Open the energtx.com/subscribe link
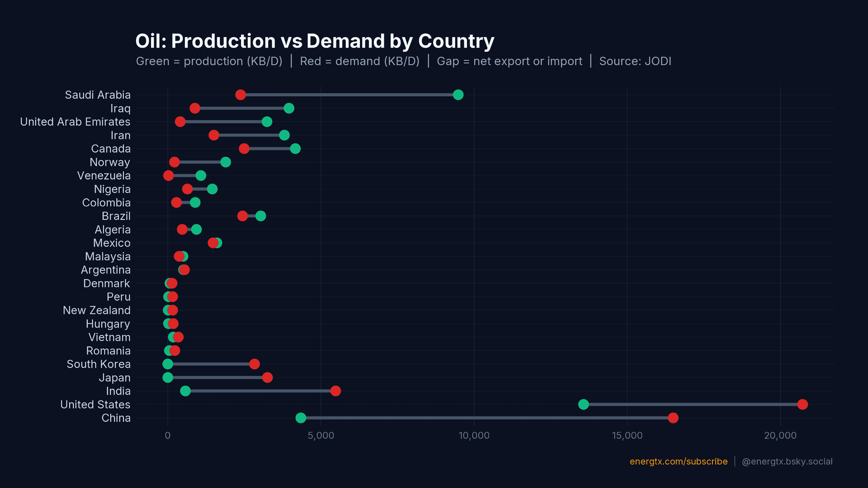868x488 pixels. (678, 461)
